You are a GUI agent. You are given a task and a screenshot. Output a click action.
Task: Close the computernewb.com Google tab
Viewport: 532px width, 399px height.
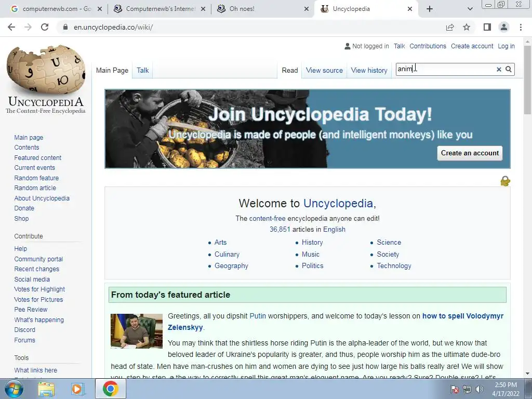click(100, 9)
